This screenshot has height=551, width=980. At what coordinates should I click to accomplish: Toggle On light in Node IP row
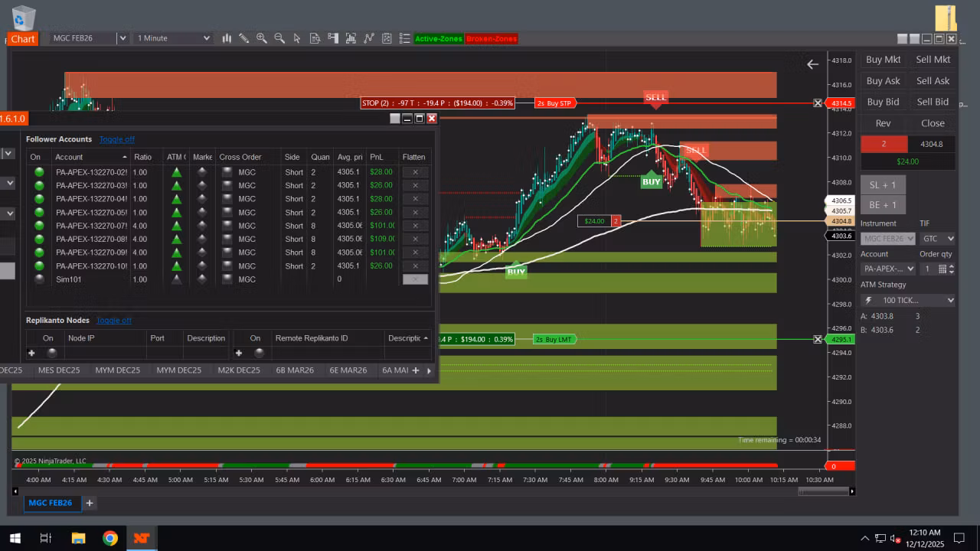point(52,353)
